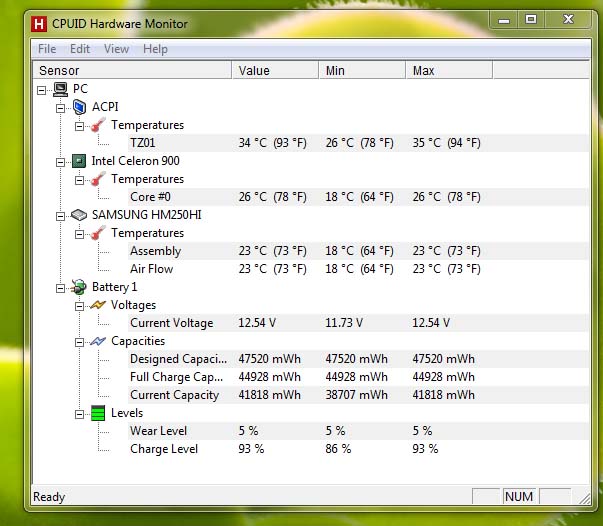Select the Charge Level row
The image size is (603, 526).
358,449
